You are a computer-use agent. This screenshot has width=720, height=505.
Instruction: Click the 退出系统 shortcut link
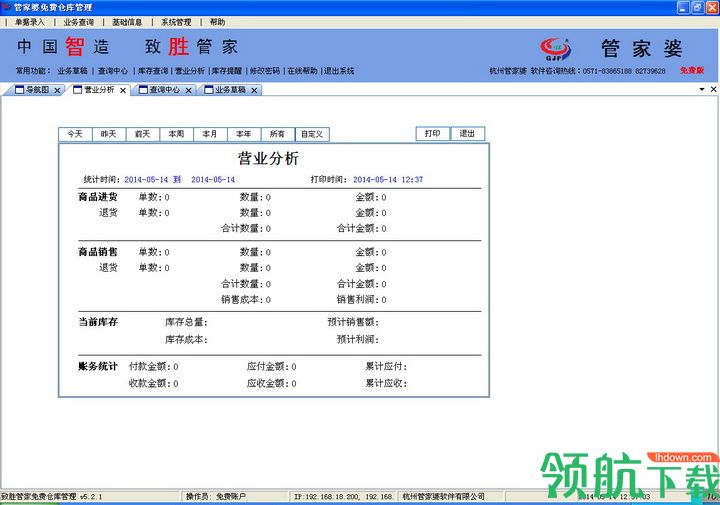click(x=339, y=71)
